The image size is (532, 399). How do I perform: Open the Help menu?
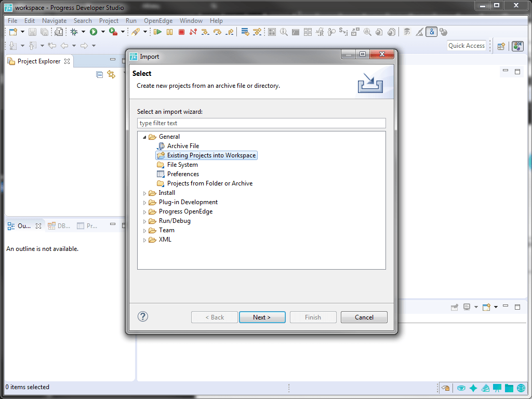coord(216,21)
